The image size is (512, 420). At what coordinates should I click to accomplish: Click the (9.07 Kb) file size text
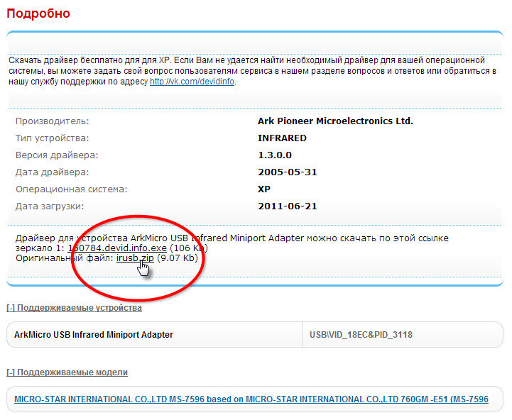tap(178, 258)
